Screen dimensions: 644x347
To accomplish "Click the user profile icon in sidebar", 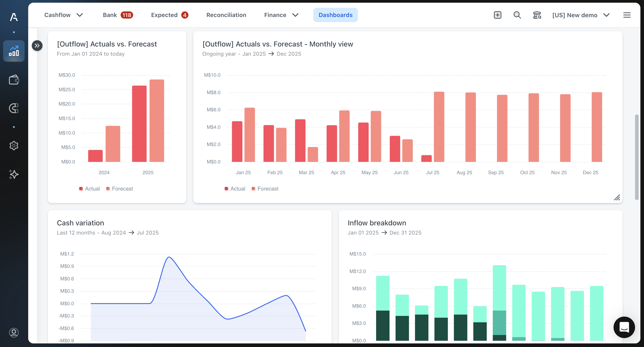I will point(14,332).
